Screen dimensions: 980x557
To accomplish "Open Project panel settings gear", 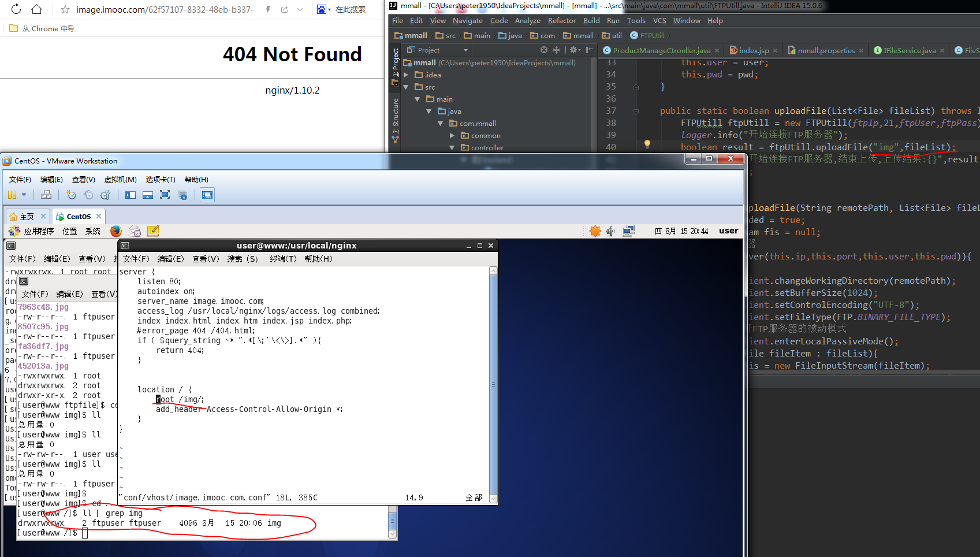I will click(x=575, y=50).
